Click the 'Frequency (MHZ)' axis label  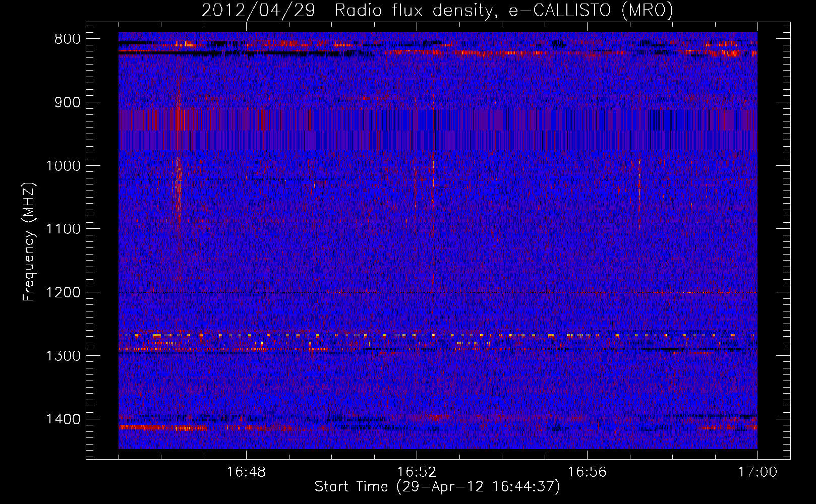[29, 241]
